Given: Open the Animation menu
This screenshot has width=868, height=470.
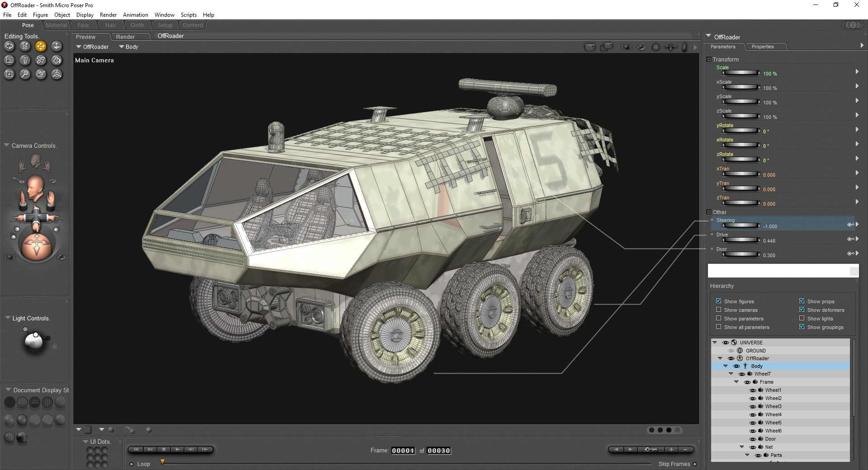Looking at the screenshot, I should point(135,15).
